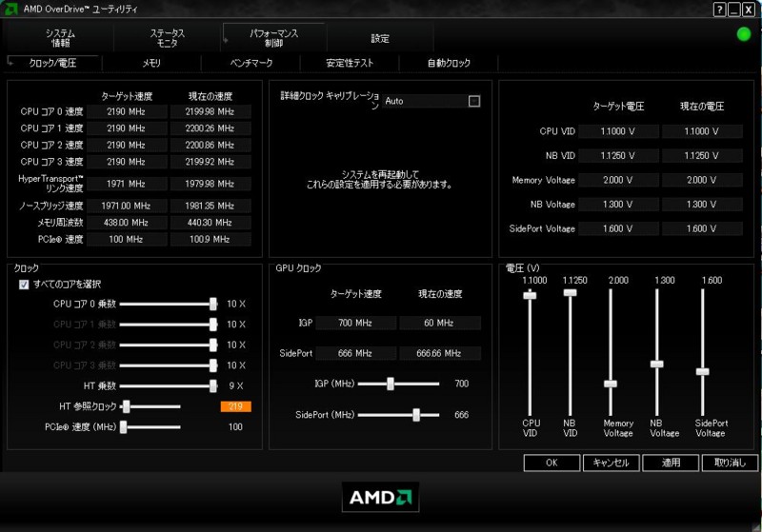Image resolution: width=762 pixels, height=532 pixels.
Task: Click the SidePort Voltage vertical slider handle
Action: coord(702,372)
